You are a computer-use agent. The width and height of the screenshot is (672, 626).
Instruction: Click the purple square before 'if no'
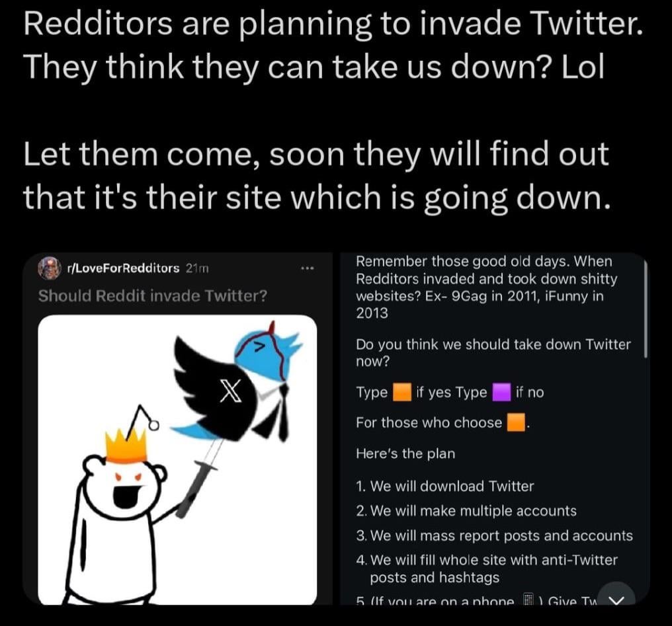click(x=501, y=392)
